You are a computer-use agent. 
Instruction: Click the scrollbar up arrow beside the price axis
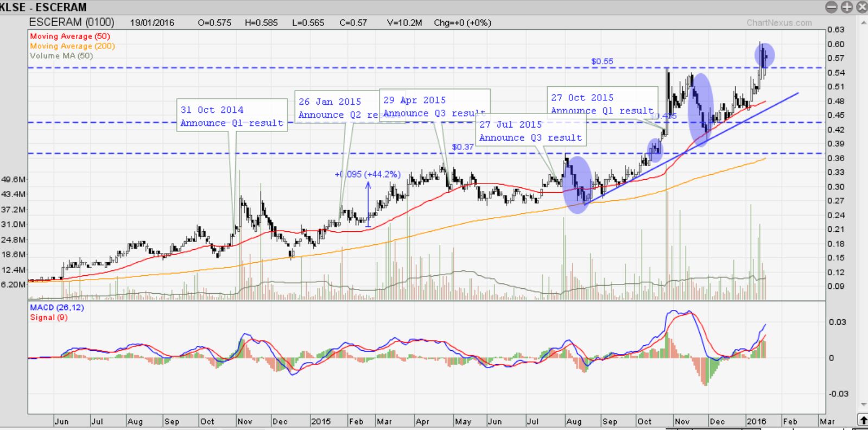coord(863,23)
